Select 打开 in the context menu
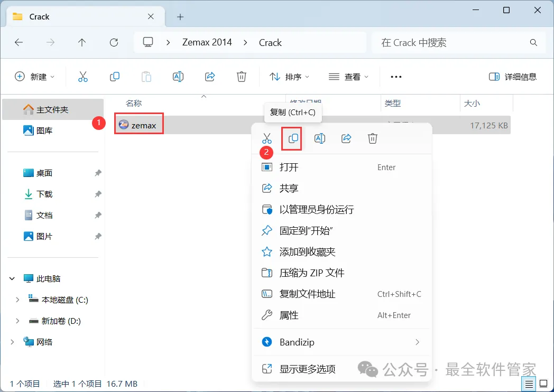The width and height of the screenshot is (554, 392). coord(341,167)
